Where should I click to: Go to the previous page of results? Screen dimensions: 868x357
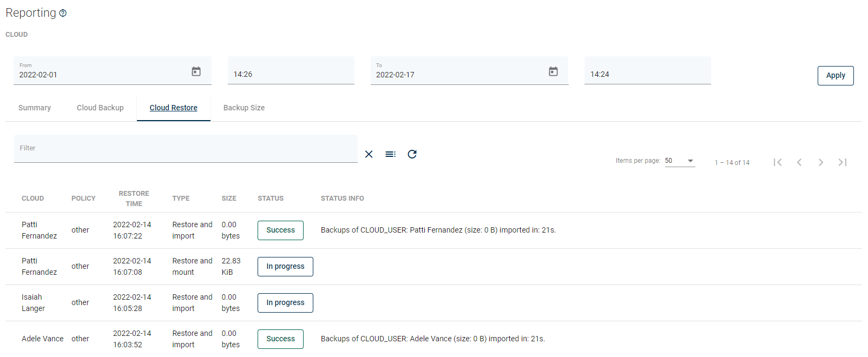[x=799, y=162]
